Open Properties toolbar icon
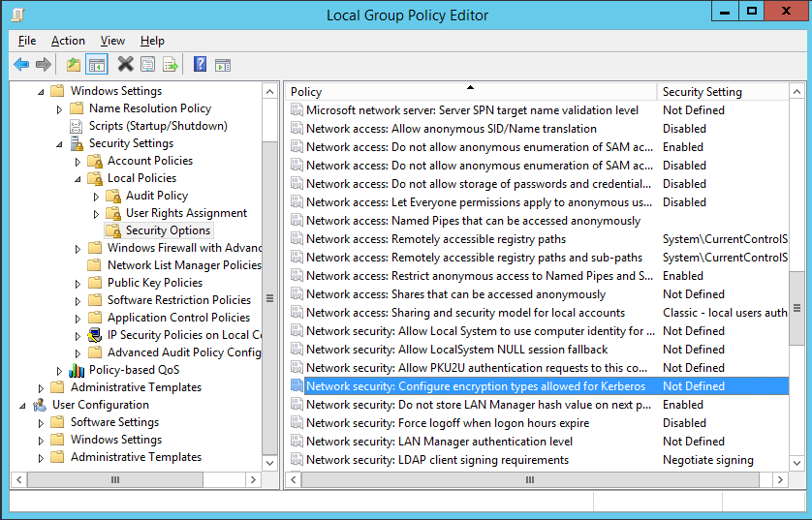Viewport: 812px width, 520px height. [x=148, y=65]
